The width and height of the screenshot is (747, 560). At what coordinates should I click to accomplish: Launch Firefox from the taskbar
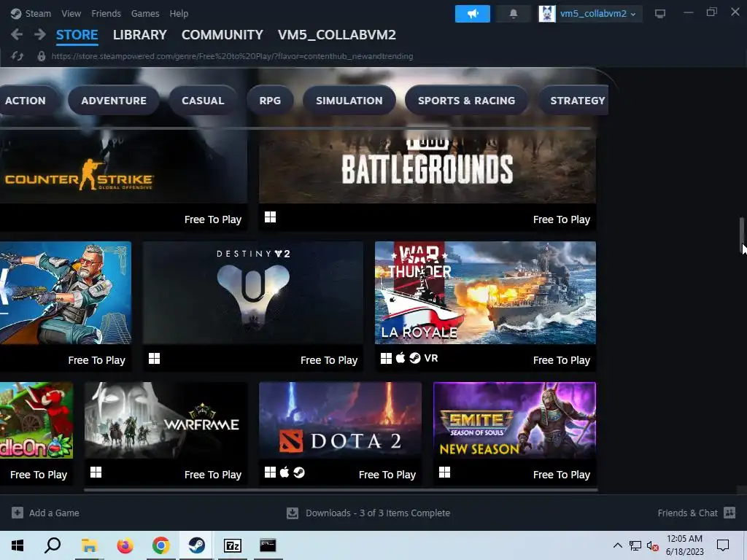(125, 545)
